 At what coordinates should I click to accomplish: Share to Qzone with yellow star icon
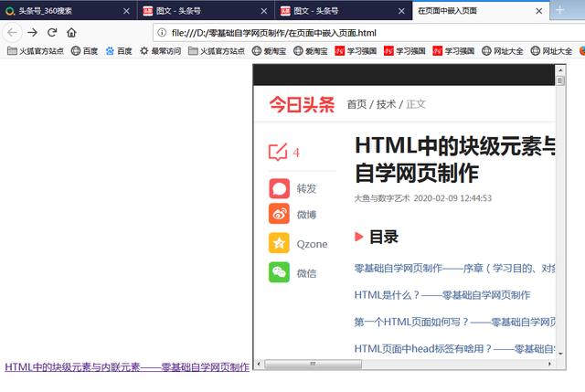point(279,243)
